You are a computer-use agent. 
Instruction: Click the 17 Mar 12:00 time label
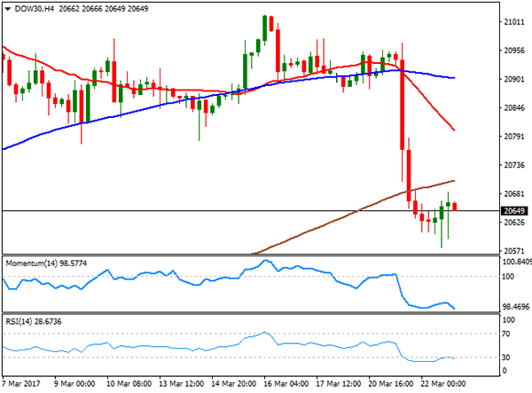click(339, 384)
